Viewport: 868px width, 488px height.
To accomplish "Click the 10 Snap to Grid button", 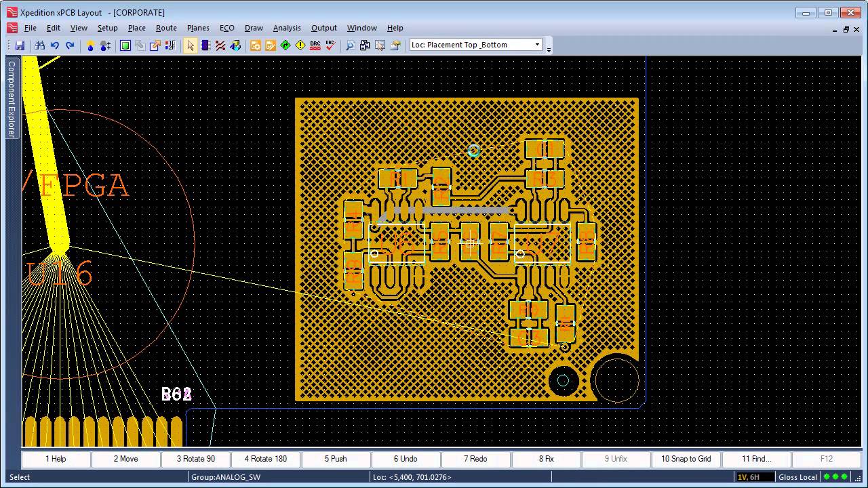I will coord(686,459).
